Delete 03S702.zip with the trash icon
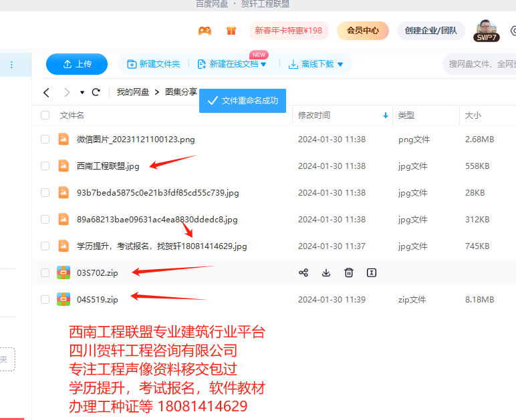Viewport: 516px width, 420px height. [349, 273]
